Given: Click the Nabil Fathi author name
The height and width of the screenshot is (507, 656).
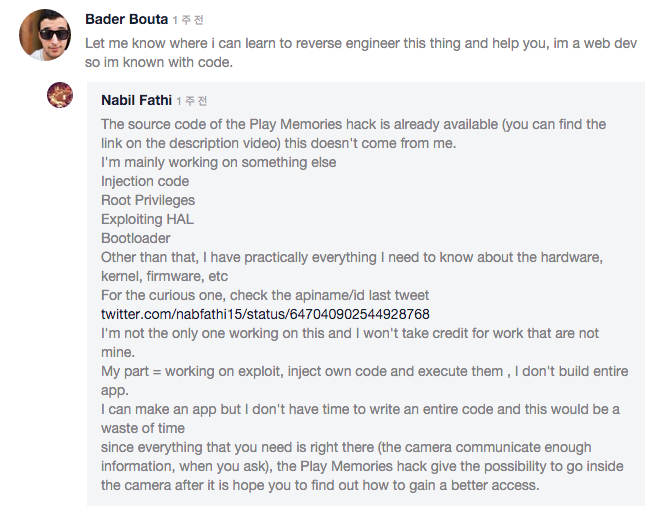Looking at the screenshot, I should pos(136,101).
